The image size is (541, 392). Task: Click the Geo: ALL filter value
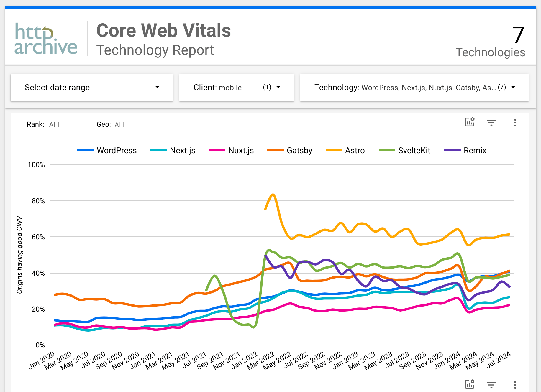click(x=121, y=125)
